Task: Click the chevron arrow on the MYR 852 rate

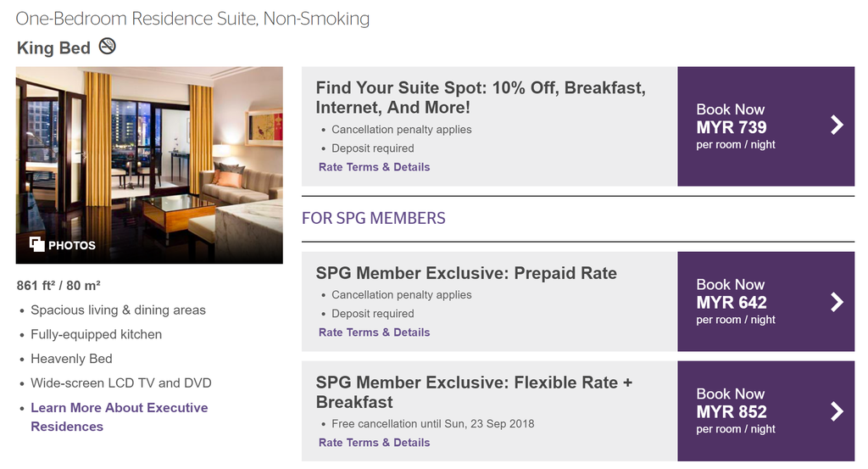Action: coord(837,411)
